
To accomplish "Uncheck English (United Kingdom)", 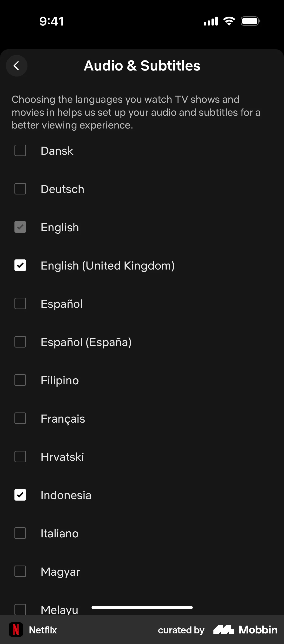I will tap(20, 265).
